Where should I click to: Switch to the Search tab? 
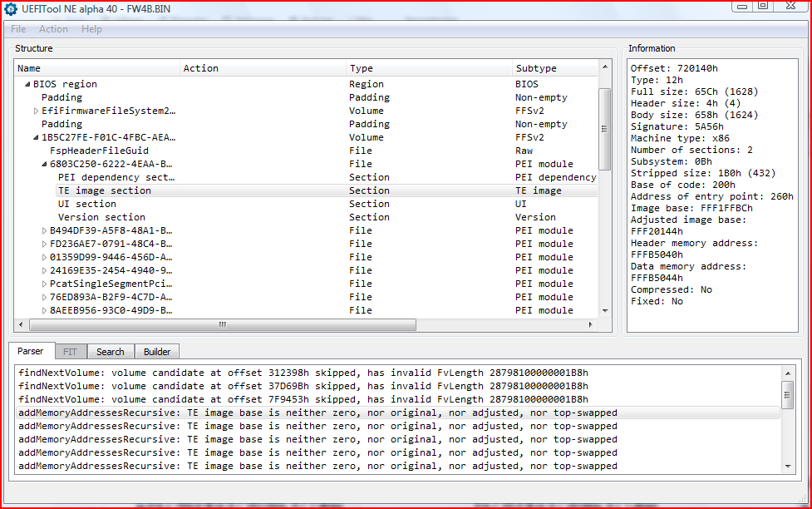pyautogui.click(x=111, y=352)
